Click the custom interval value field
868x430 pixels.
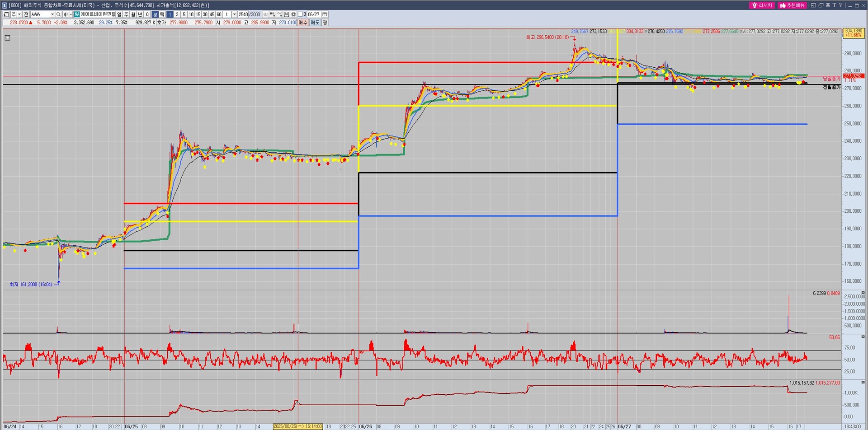227,14
